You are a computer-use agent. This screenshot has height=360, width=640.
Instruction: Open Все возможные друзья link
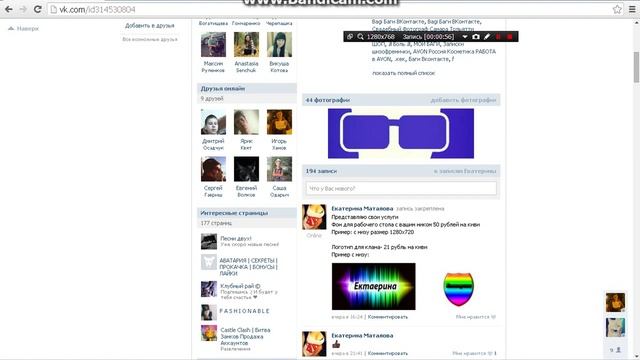(150, 39)
